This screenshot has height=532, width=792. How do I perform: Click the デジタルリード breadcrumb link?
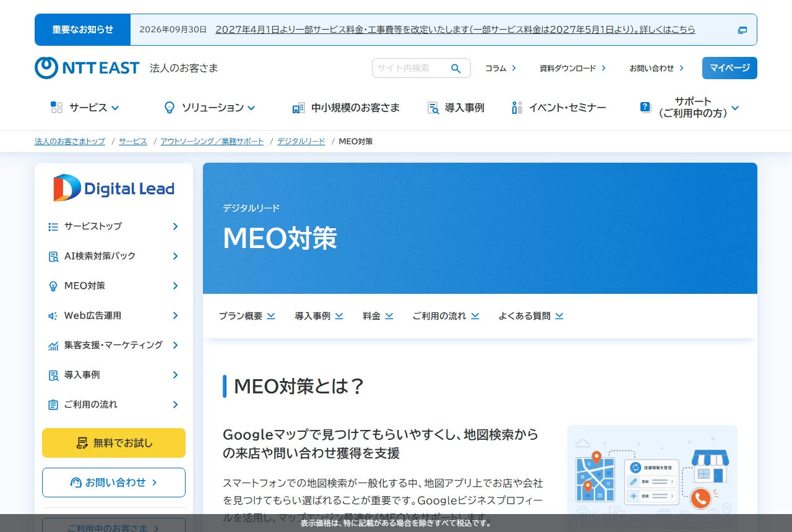point(301,142)
